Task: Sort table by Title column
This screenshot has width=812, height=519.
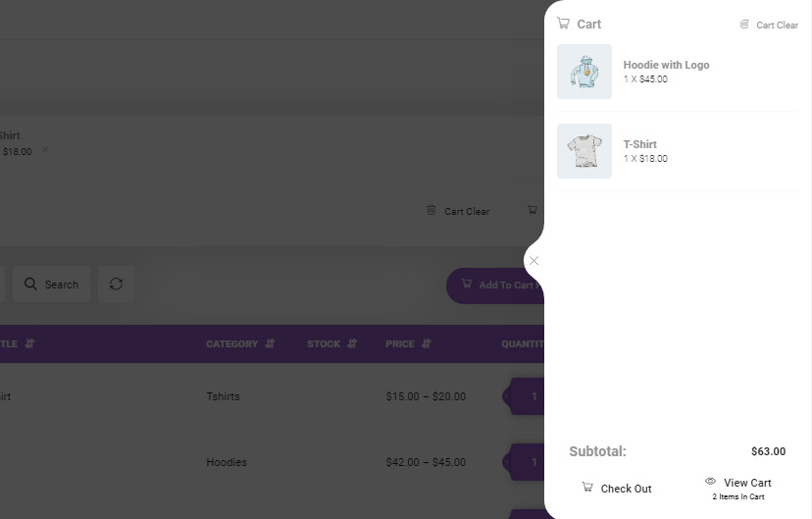Action: tap(18, 344)
